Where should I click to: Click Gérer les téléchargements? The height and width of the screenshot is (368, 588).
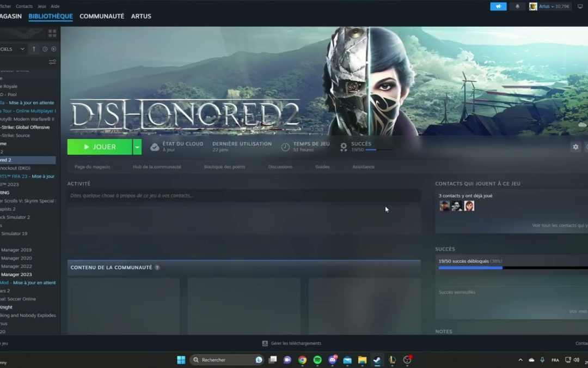click(296, 343)
